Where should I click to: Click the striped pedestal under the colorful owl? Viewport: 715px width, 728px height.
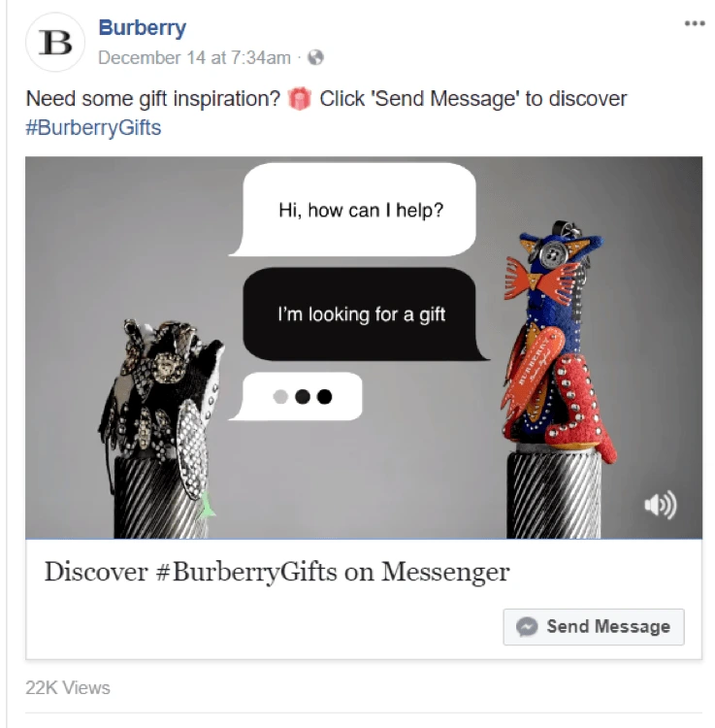click(x=554, y=494)
